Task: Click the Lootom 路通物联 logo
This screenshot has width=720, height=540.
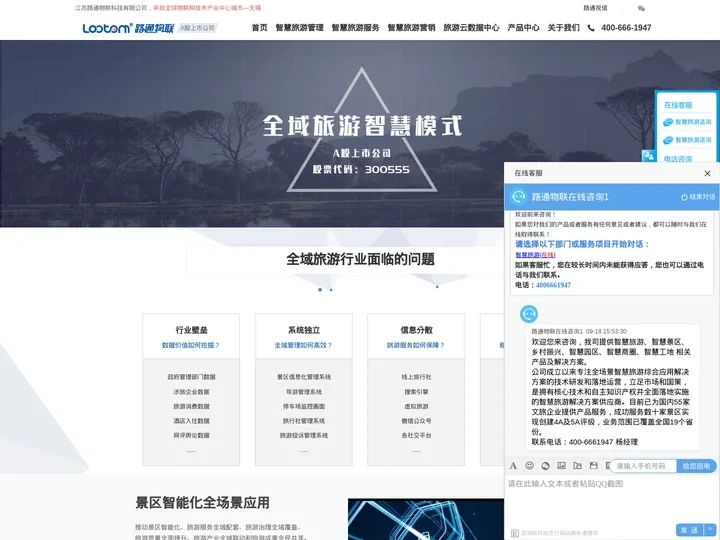Action: 129,28
